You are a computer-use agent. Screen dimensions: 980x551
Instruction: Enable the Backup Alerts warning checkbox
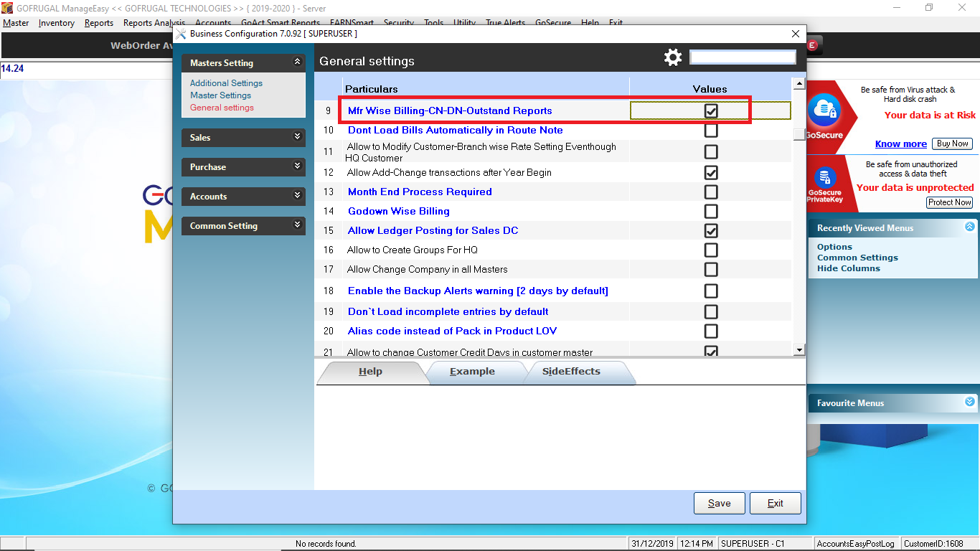tap(711, 291)
